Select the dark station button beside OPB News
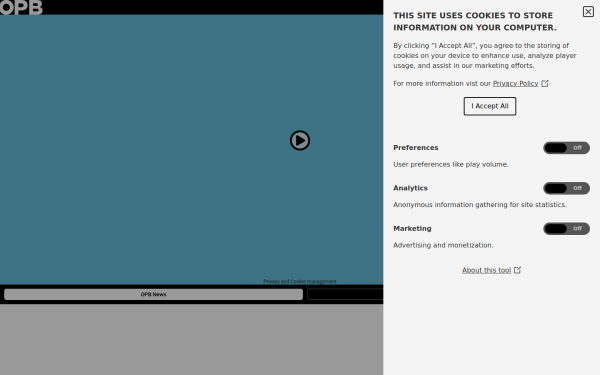Viewport: 600px width, 375px height. pos(345,294)
